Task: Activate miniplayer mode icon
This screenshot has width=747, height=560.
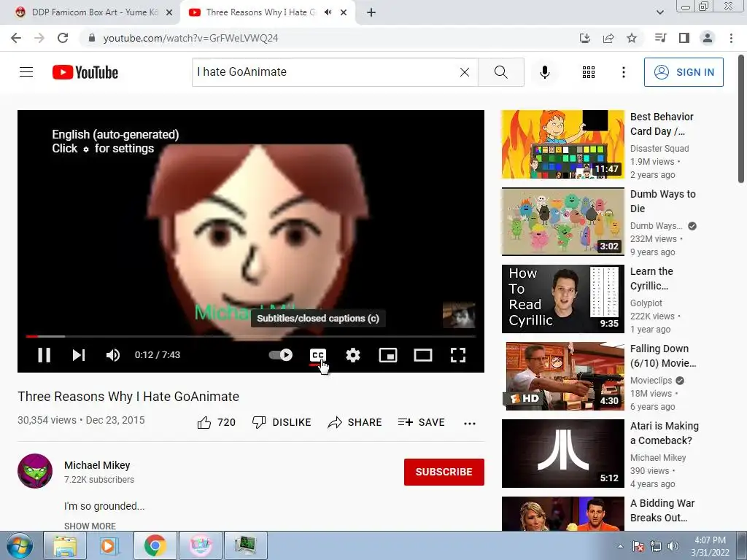Action: (388, 355)
